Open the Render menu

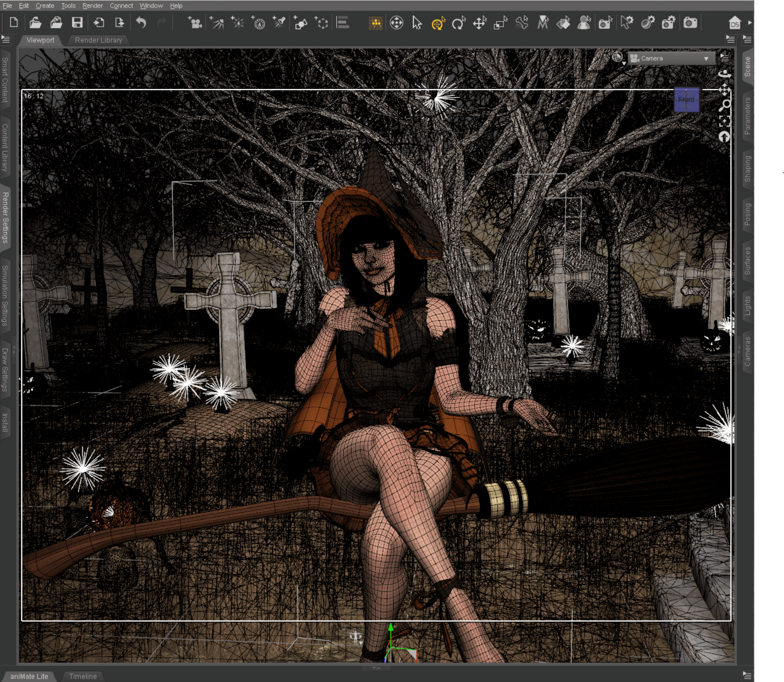click(x=92, y=6)
